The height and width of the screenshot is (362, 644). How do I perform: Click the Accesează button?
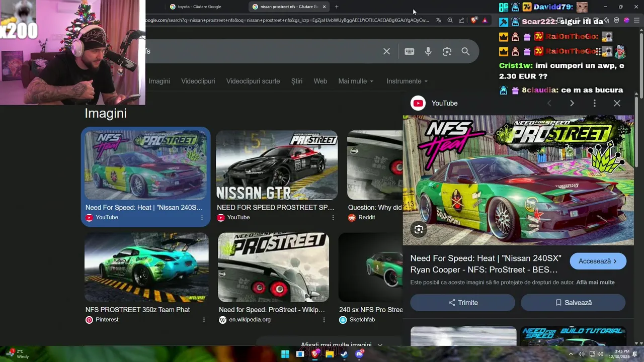coord(598,261)
